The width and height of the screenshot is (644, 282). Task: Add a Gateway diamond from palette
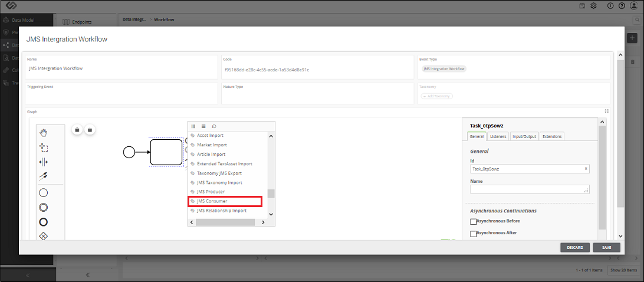(43, 236)
